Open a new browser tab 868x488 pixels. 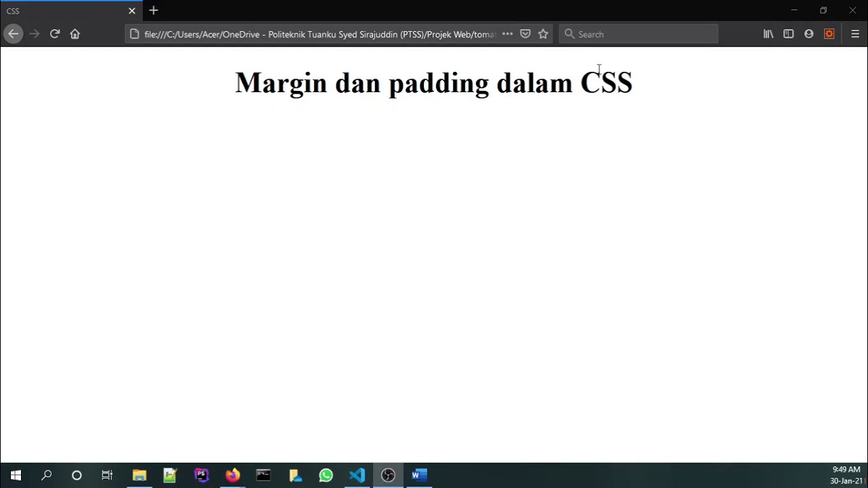[x=153, y=11]
